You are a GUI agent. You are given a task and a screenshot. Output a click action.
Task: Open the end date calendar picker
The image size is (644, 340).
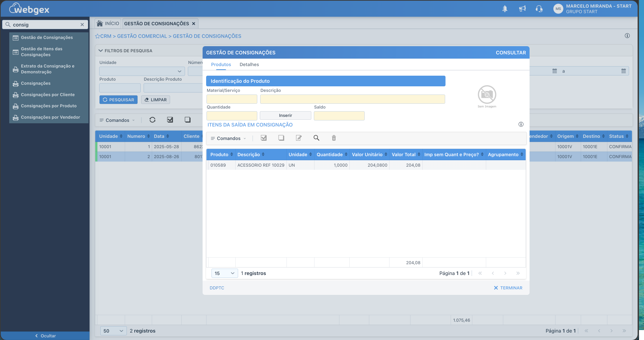click(623, 71)
